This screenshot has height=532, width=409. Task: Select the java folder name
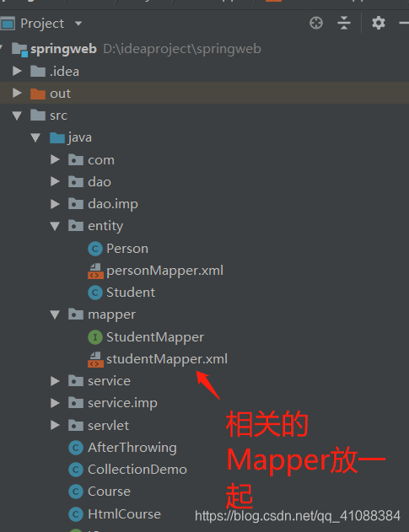point(80,138)
